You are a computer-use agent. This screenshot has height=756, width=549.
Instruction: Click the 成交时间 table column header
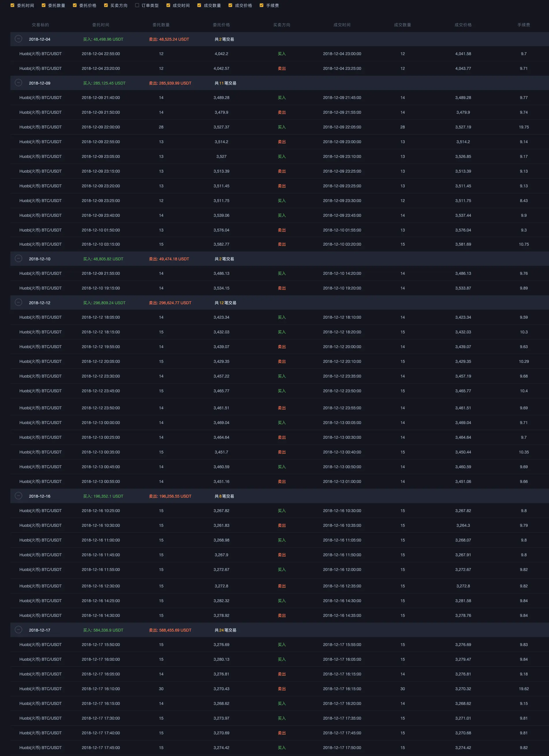tap(342, 25)
